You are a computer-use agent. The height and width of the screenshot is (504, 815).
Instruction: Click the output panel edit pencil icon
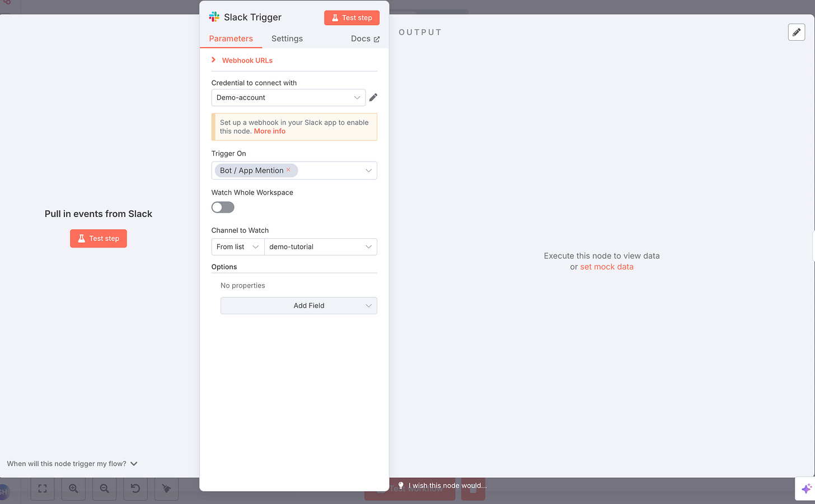pos(797,32)
